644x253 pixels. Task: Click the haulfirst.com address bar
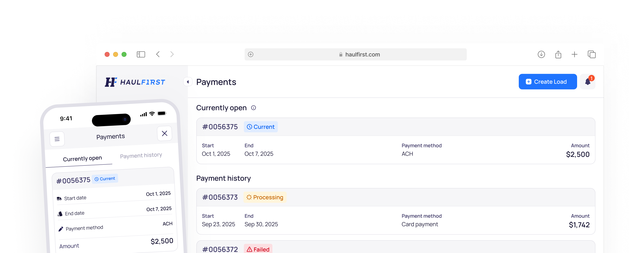tap(355, 55)
